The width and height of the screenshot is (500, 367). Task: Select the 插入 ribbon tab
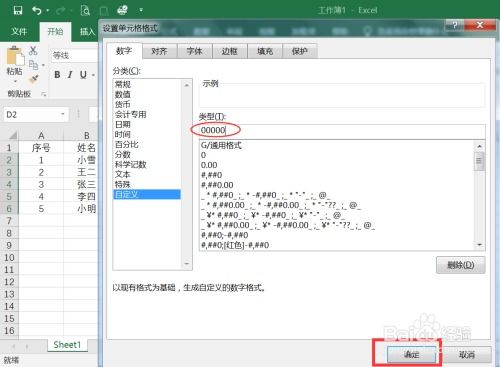pyautogui.click(x=87, y=32)
